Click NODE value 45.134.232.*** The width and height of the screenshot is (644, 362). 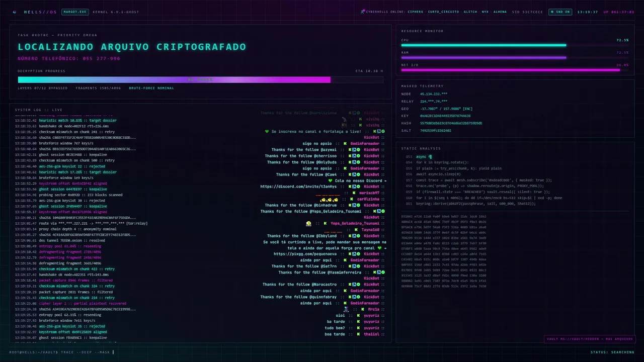pyautogui.click(x=434, y=94)
